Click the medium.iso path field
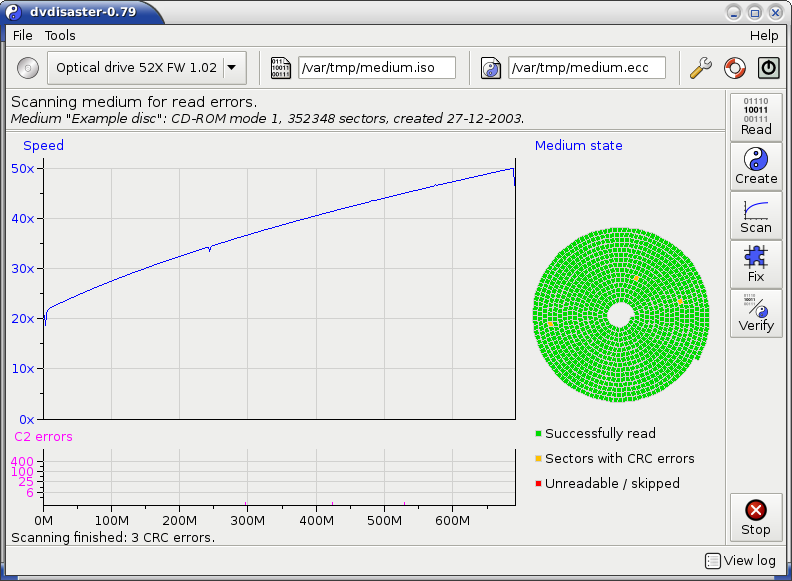This screenshot has height=581, width=792. click(376, 68)
